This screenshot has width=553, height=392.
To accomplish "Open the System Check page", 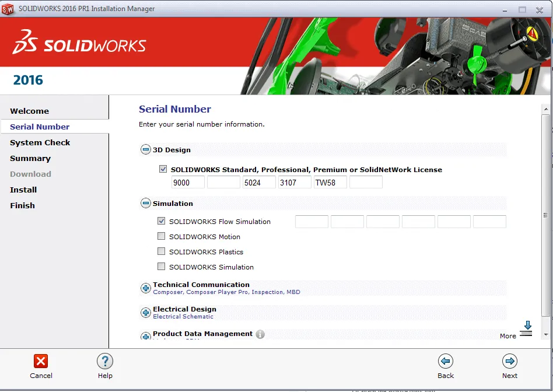I will 40,142.
